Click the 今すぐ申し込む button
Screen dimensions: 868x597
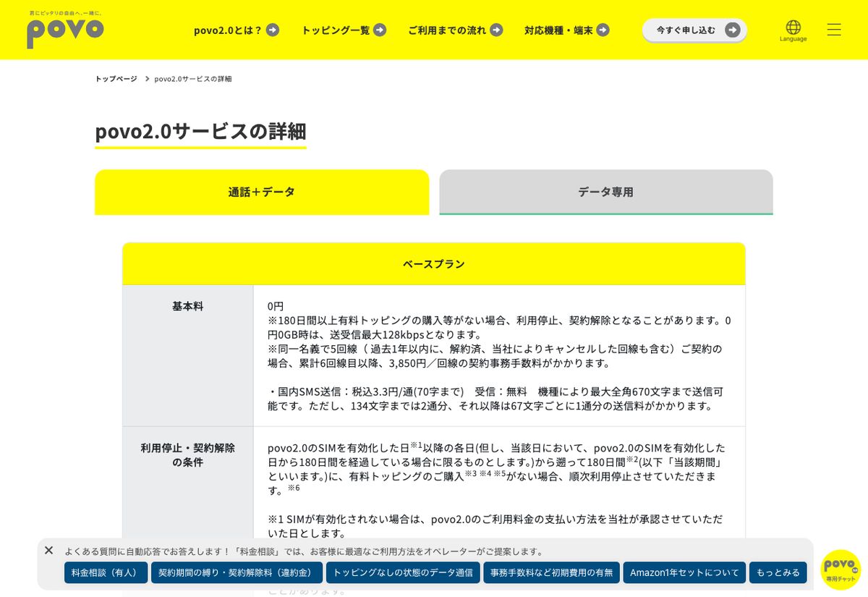pos(694,30)
